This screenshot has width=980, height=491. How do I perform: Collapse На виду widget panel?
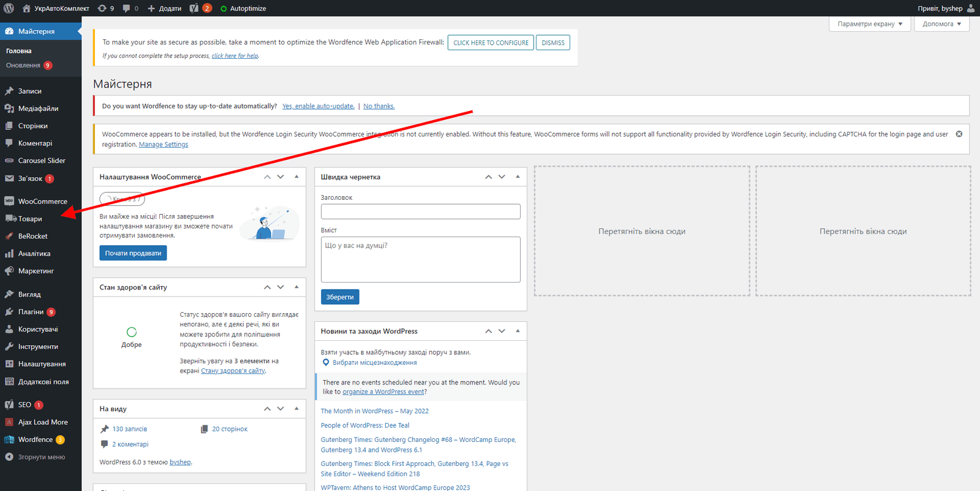(x=296, y=408)
